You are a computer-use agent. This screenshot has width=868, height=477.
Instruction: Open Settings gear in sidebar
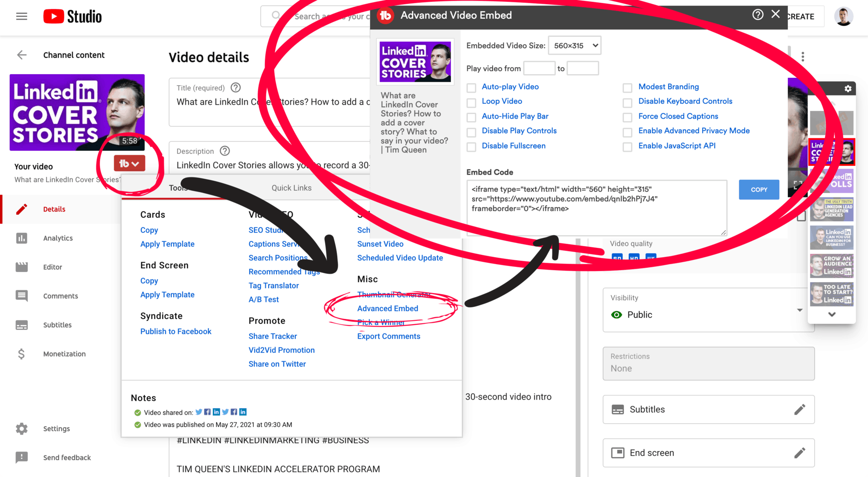[x=21, y=429]
